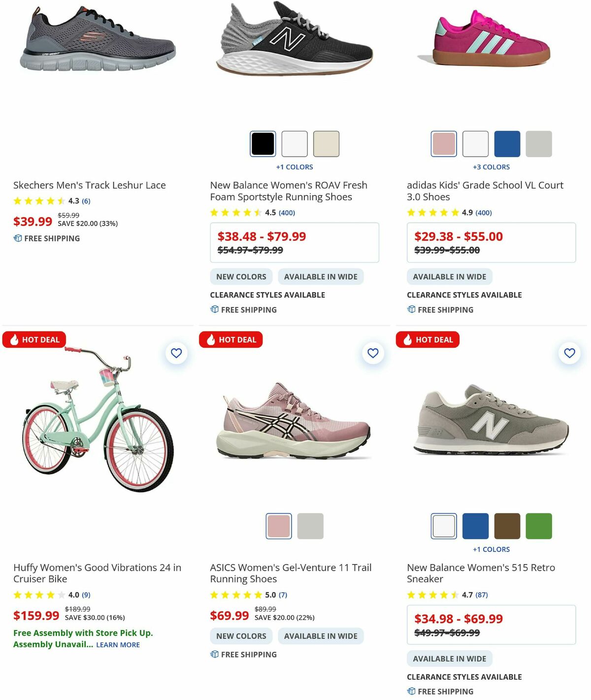The height and width of the screenshot is (700, 591).
Task: Click the heart icon on the Huffy Cruiser Bike
Action: 176,353
